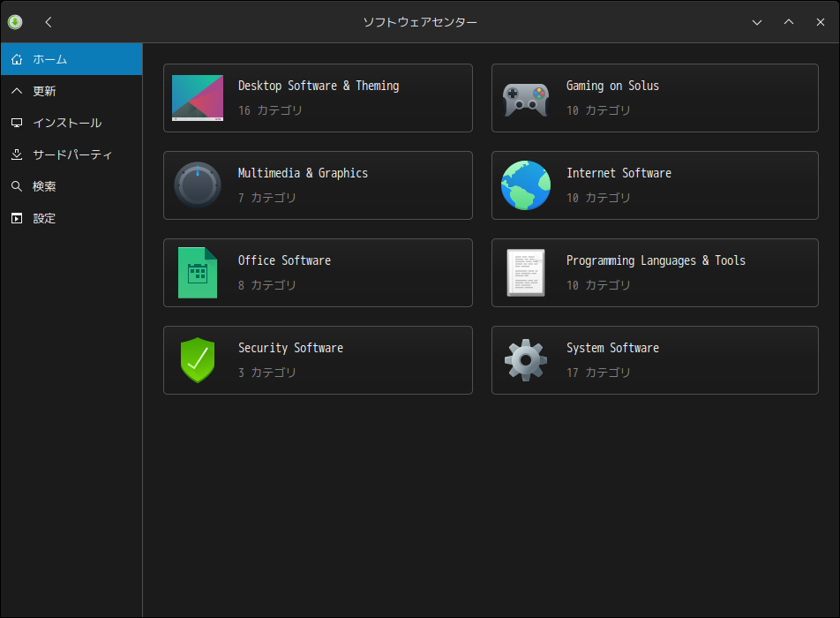Open Programming Languages & Tools category
This screenshot has width=840, height=618.
(x=656, y=273)
